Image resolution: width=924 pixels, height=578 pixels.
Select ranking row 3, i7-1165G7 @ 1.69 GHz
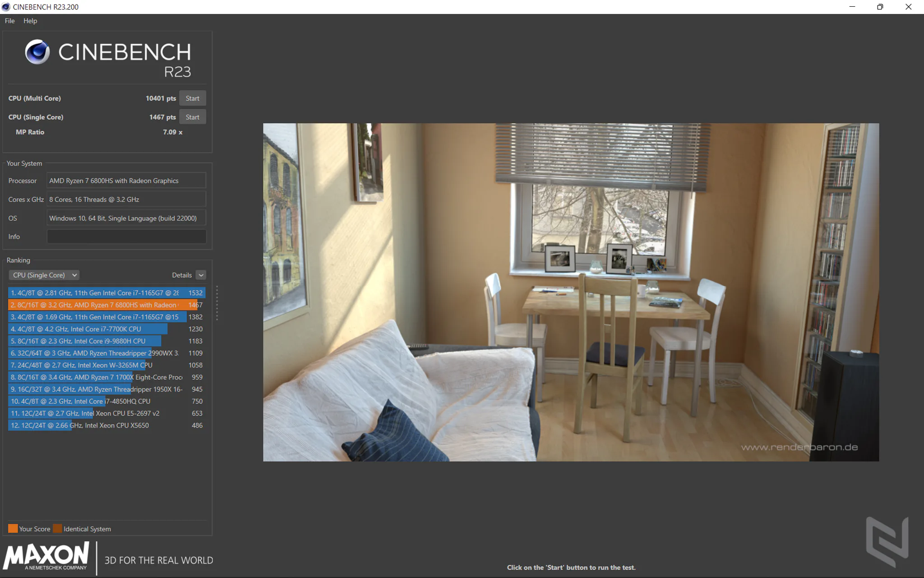point(106,317)
